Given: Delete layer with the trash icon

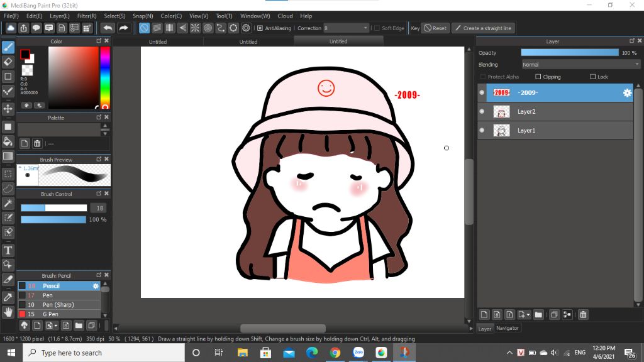Looking at the screenshot, I should click(583, 315).
